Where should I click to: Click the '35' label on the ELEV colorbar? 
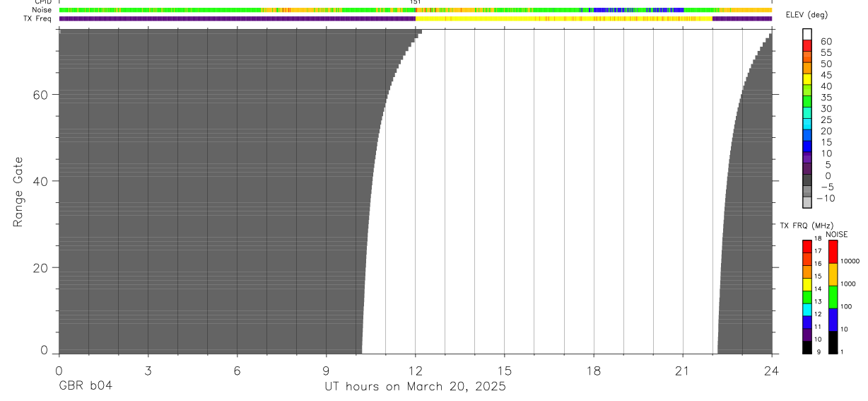(x=826, y=98)
